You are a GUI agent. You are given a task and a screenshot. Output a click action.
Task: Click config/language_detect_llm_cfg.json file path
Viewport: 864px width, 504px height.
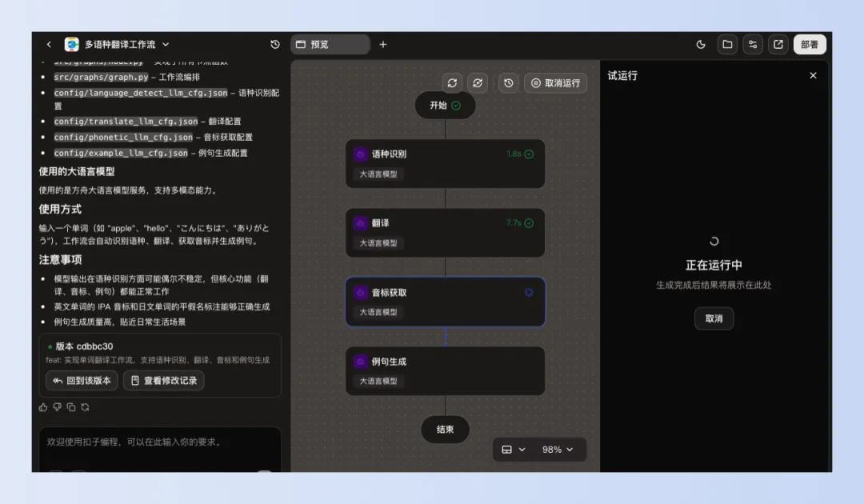click(141, 93)
